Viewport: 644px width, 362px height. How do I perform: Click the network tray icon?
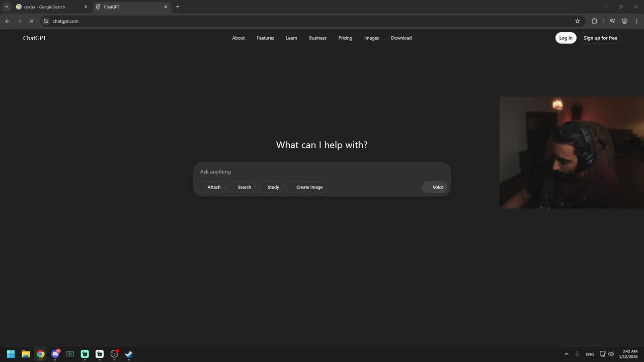coord(603,354)
